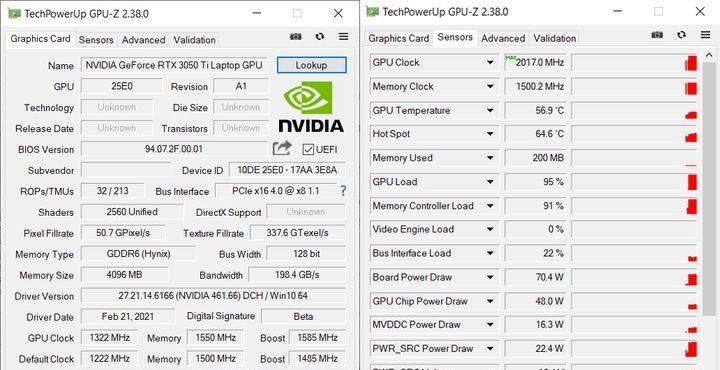Image resolution: width=720 pixels, height=370 pixels.
Task: Click refresh icon in Graphics Card window
Action: (320, 36)
